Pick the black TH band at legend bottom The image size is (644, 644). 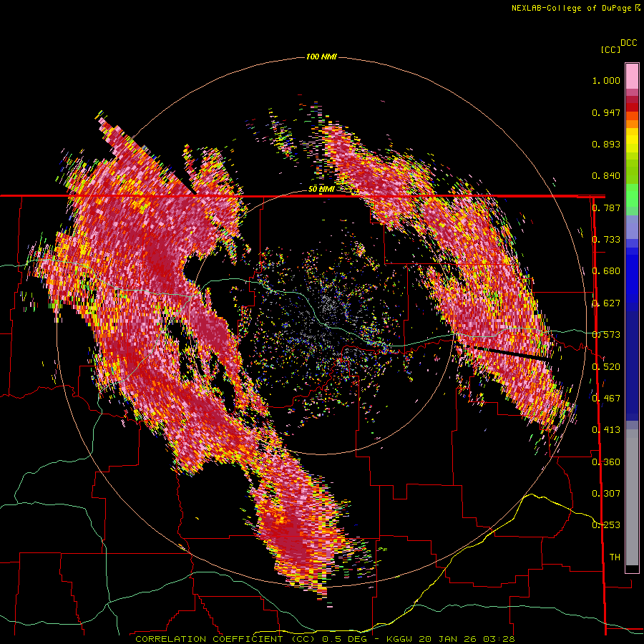pyautogui.click(x=632, y=568)
